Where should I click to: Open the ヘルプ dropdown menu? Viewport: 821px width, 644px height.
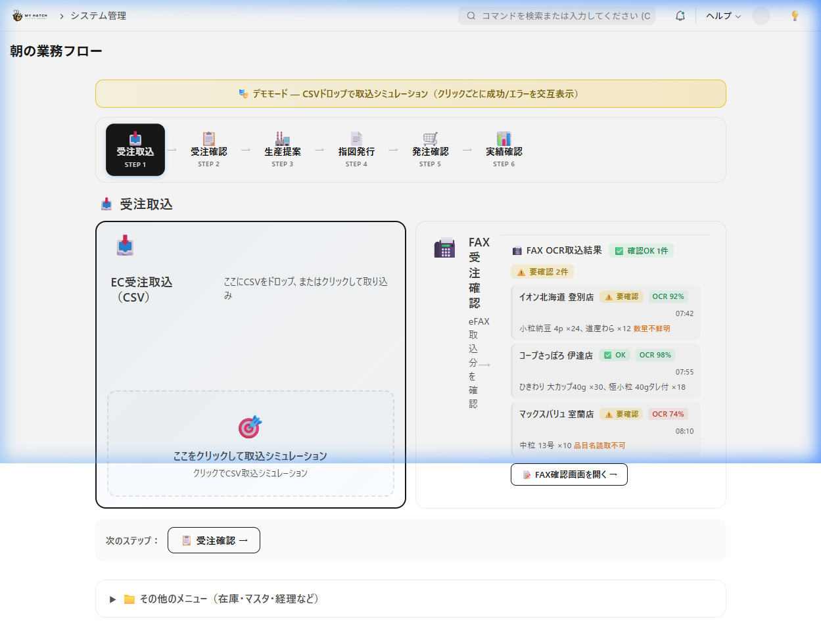click(723, 16)
